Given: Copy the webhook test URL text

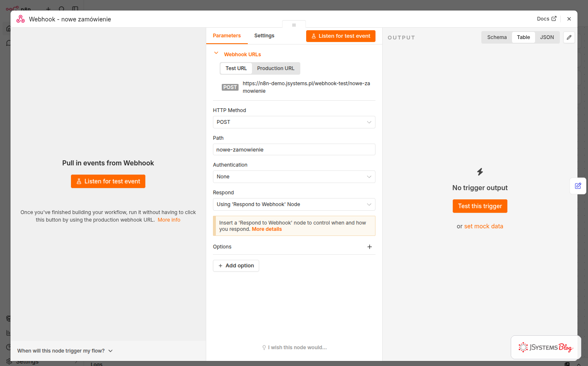Looking at the screenshot, I should pyautogui.click(x=307, y=87).
